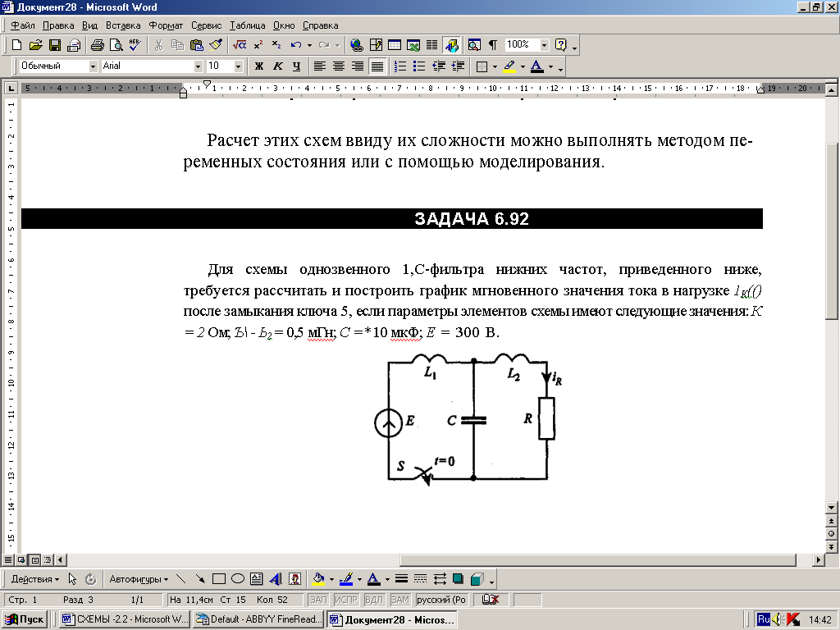
Task: Open Print Preview
Action: coord(116,45)
